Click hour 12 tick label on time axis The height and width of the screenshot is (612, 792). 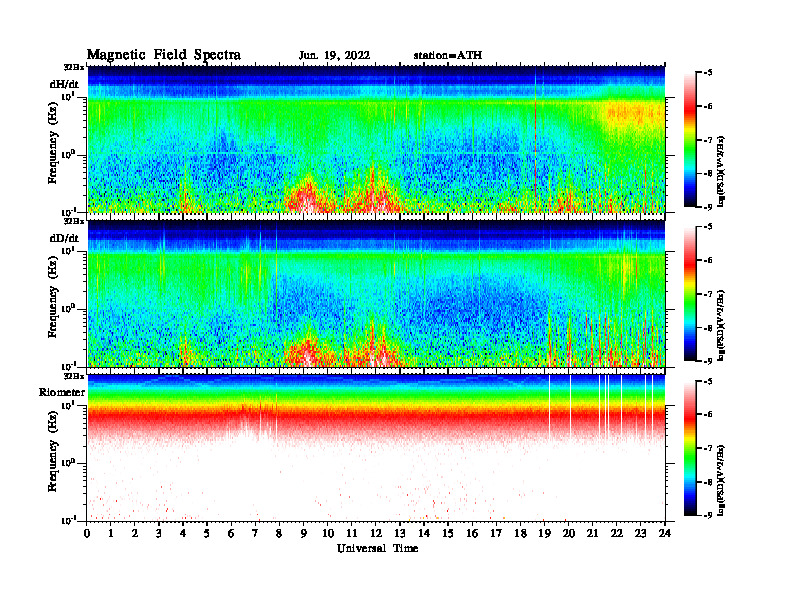click(376, 533)
